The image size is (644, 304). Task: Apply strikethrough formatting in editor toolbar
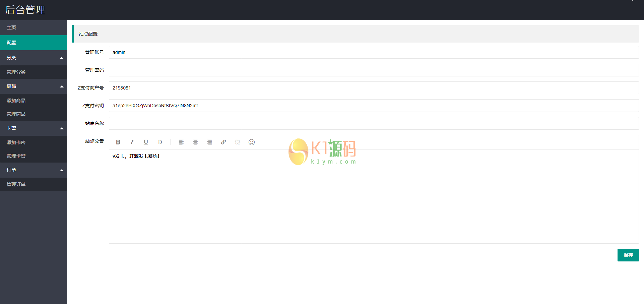pos(160,142)
